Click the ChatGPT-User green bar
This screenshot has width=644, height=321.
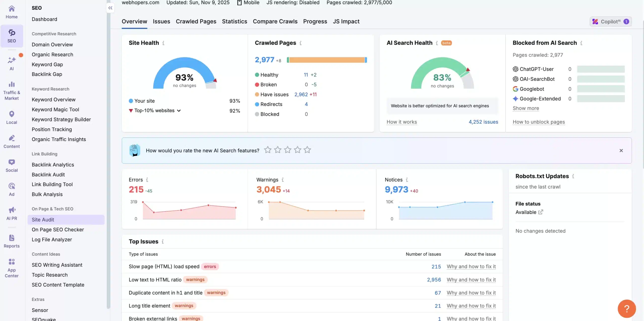(601, 69)
